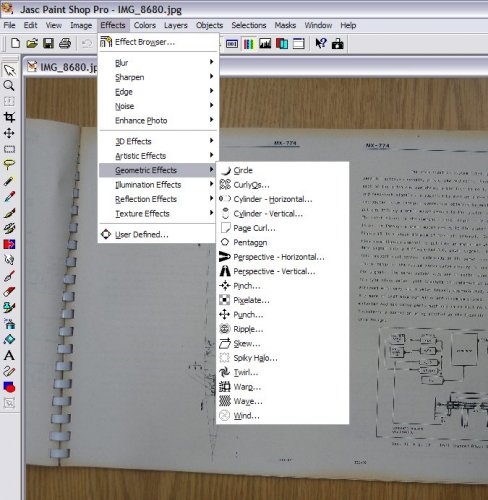
Task: Select the Crop tool
Action: [9, 117]
